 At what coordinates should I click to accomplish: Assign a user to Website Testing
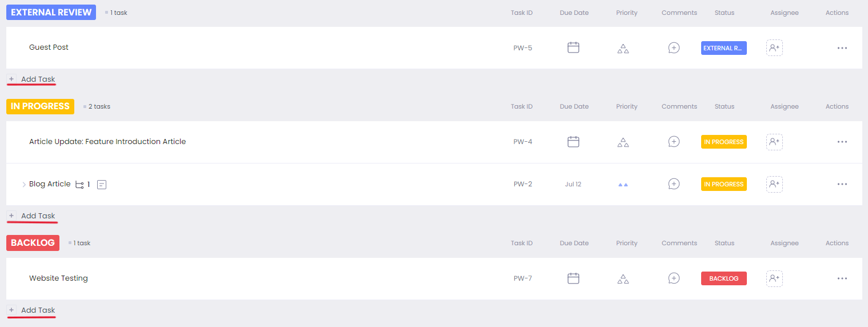tap(774, 278)
